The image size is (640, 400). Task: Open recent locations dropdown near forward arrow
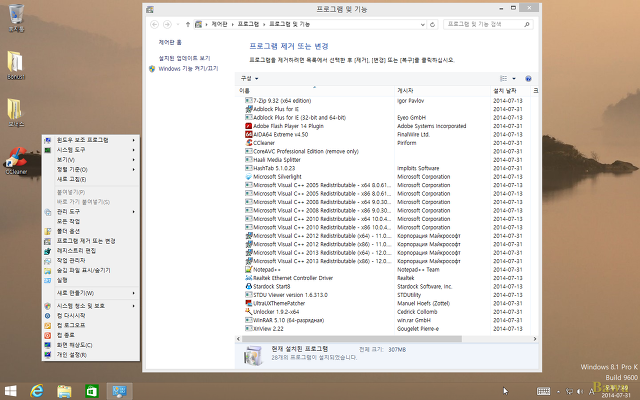tap(178, 24)
